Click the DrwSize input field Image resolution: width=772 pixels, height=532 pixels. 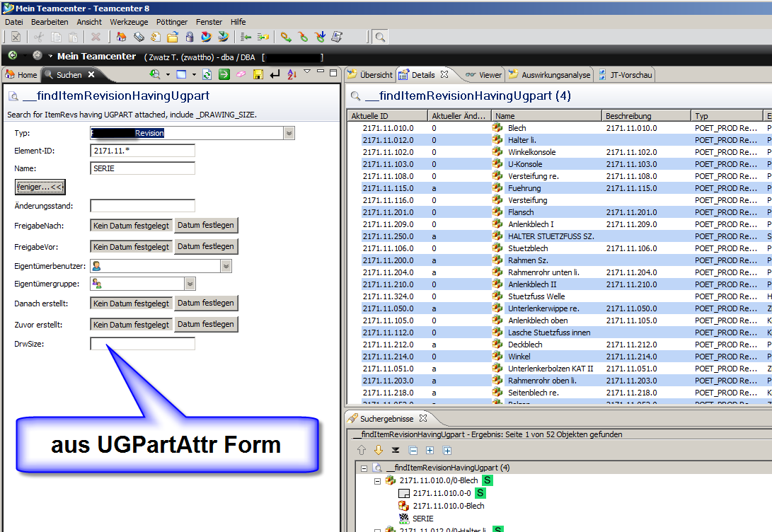point(143,344)
